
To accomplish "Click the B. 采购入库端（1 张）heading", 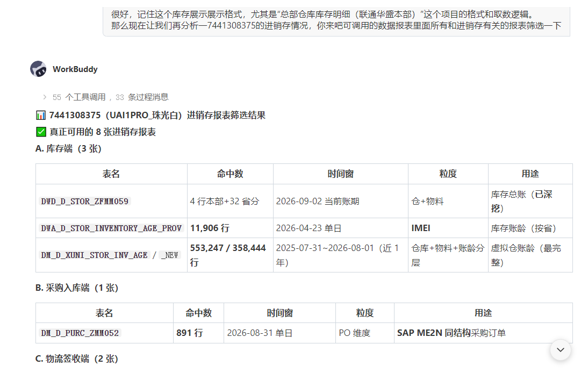I will click(77, 288).
